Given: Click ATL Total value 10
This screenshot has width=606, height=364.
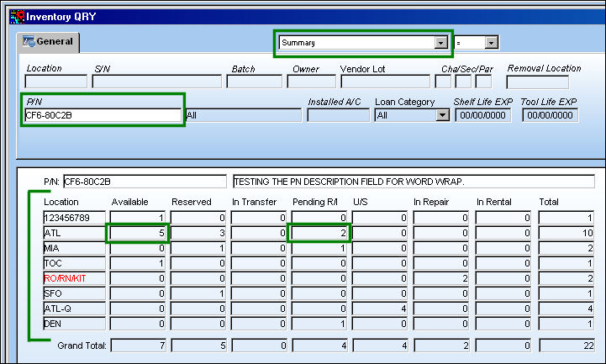Looking at the screenshot, I should coord(566,233).
